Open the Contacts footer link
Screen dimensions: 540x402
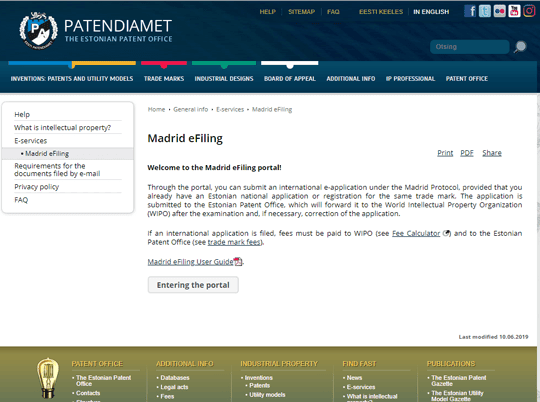click(x=88, y=393)
